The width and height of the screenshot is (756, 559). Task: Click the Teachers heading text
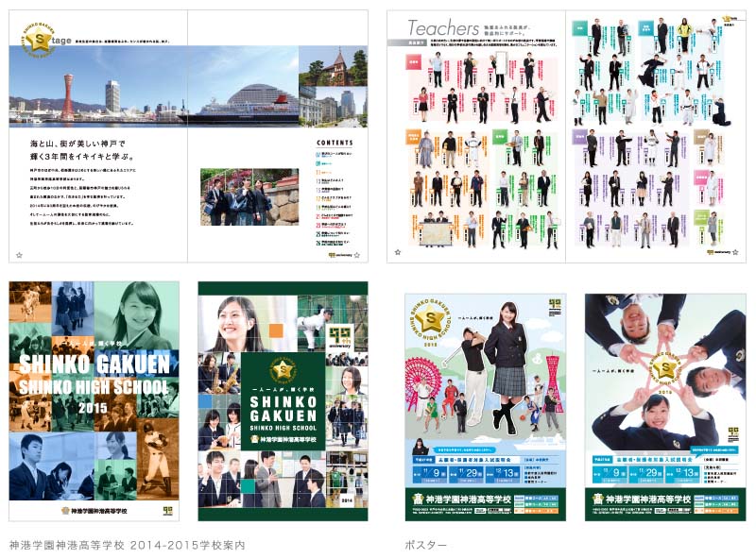[x=443, y=28]
